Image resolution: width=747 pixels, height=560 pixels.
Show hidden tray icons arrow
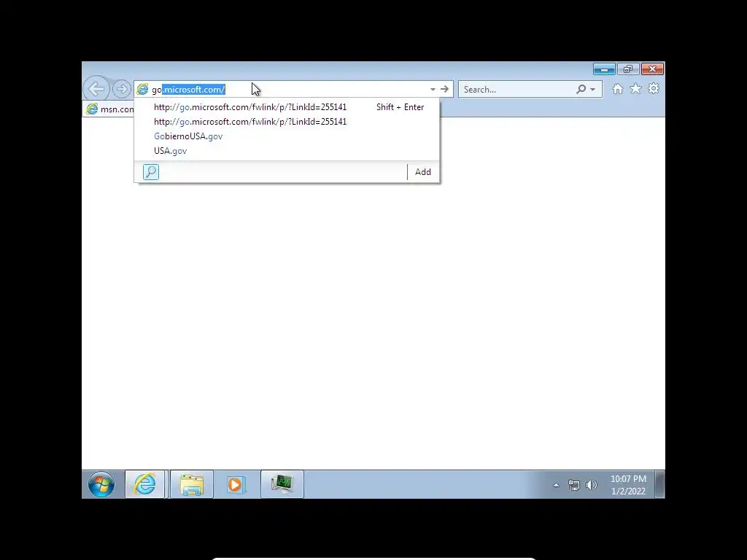[x=556, y=485]
